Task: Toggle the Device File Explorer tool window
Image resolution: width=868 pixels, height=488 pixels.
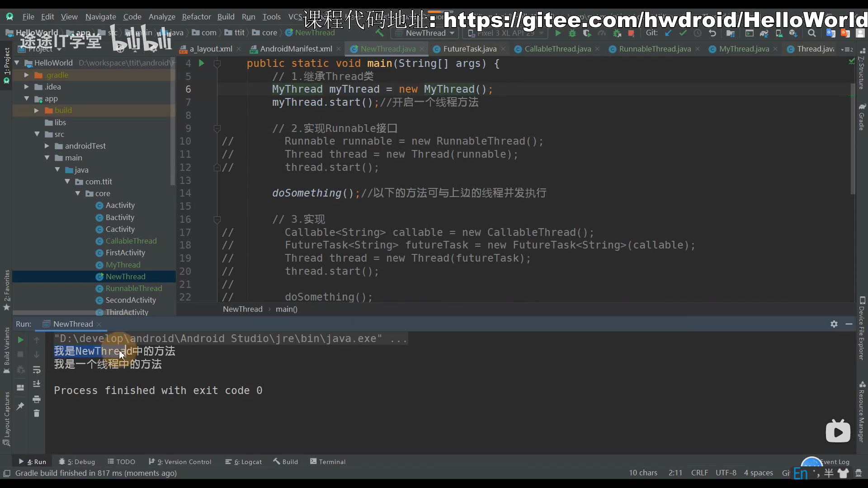Action: [862, 328]
